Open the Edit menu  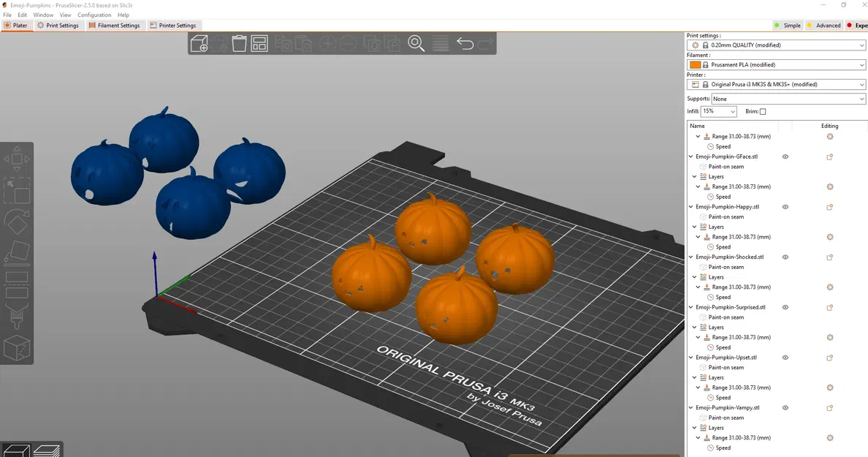(x=22, y=15)
